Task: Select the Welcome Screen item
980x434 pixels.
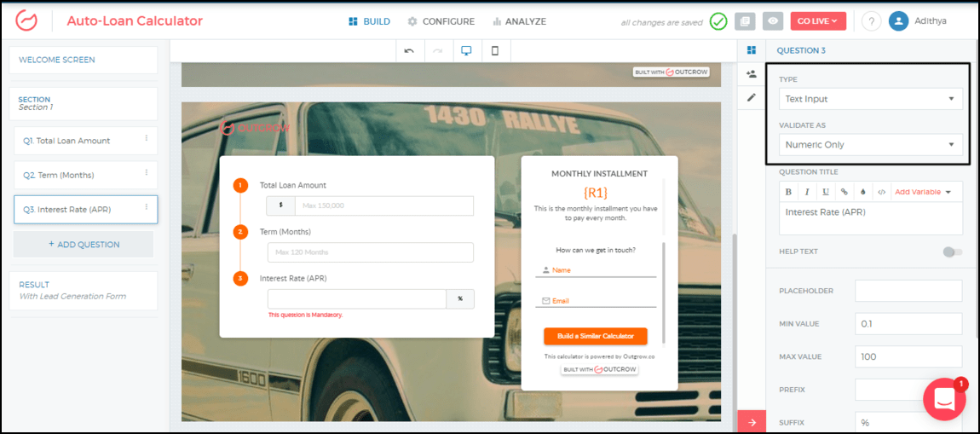Action: coord(84,60)
